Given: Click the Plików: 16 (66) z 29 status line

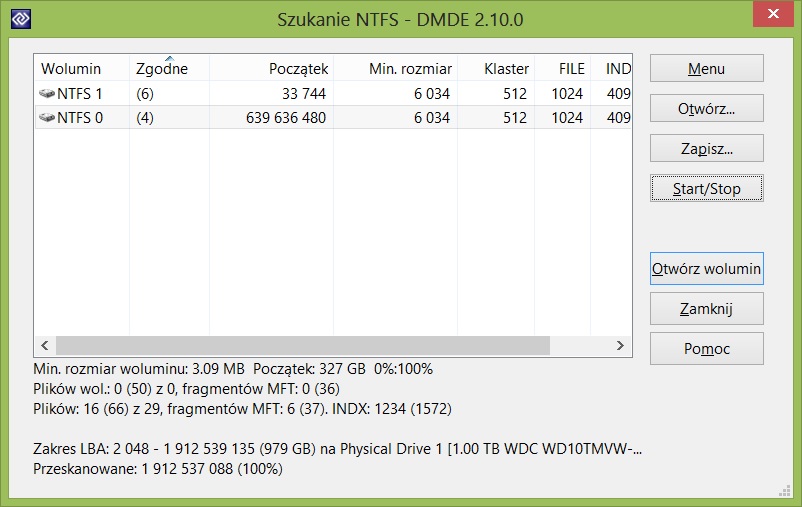Looking at the screenshot, I should pyautogui.click(x=242, y=409).
